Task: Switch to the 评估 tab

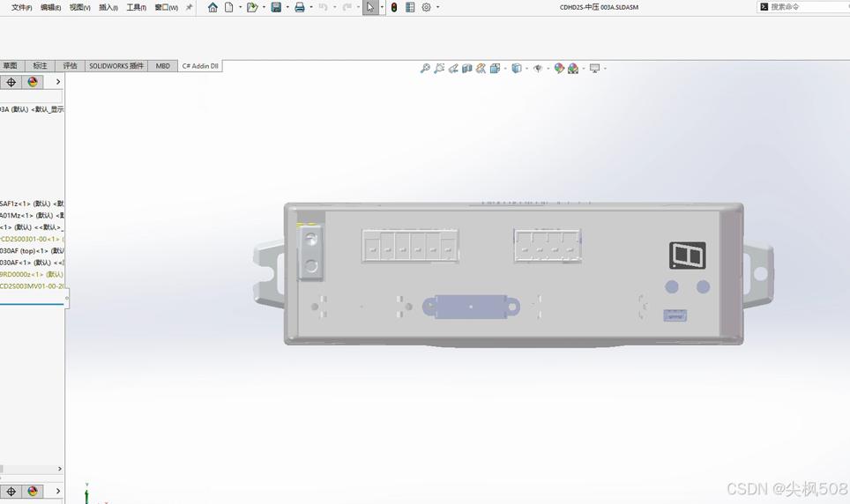Action: tap(70, 65)
